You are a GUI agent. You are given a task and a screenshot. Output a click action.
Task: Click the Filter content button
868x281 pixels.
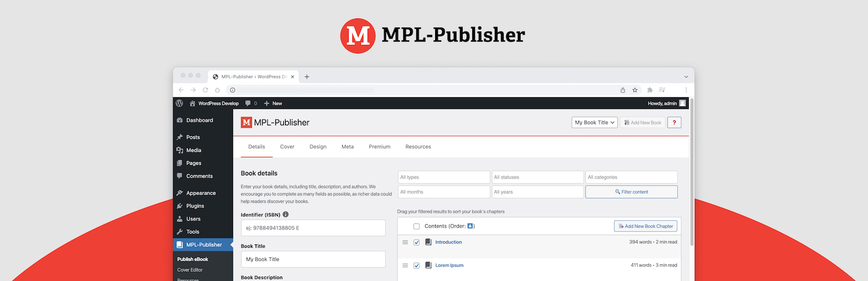(x=631, y=192)
